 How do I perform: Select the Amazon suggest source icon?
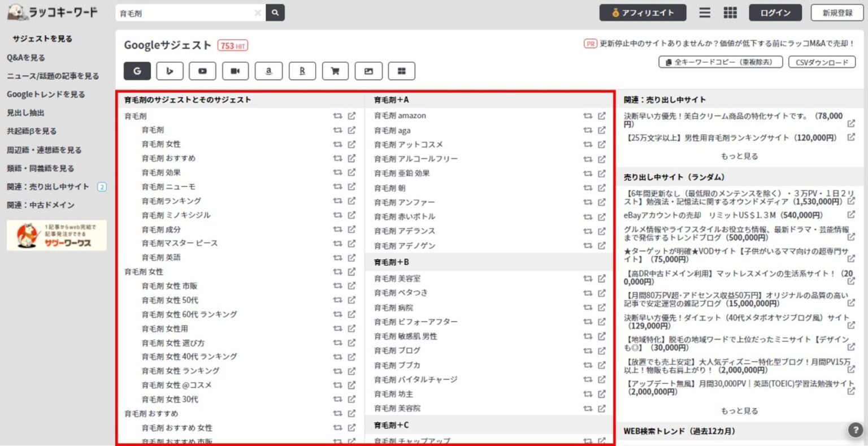pos(268,71)
